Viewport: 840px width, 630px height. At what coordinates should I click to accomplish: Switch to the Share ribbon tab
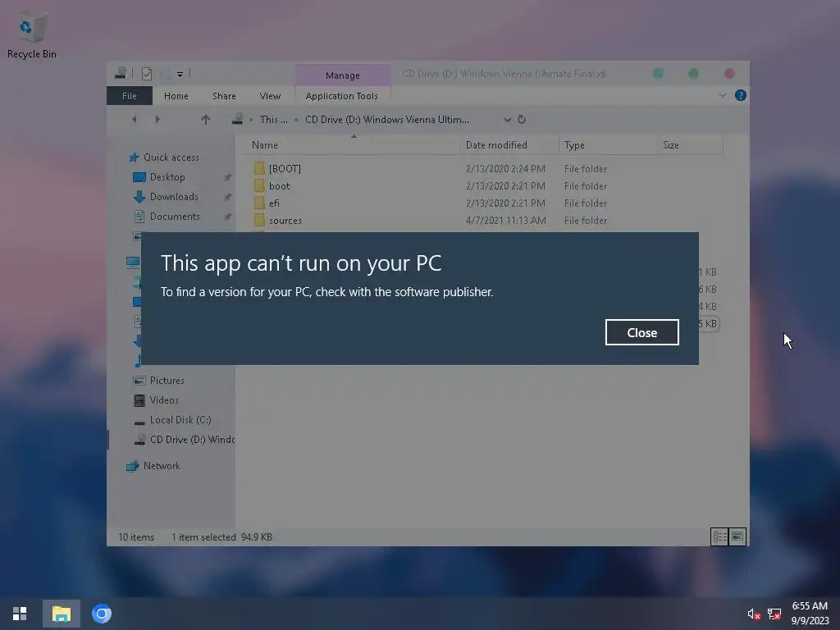click(x=224, y=96)
